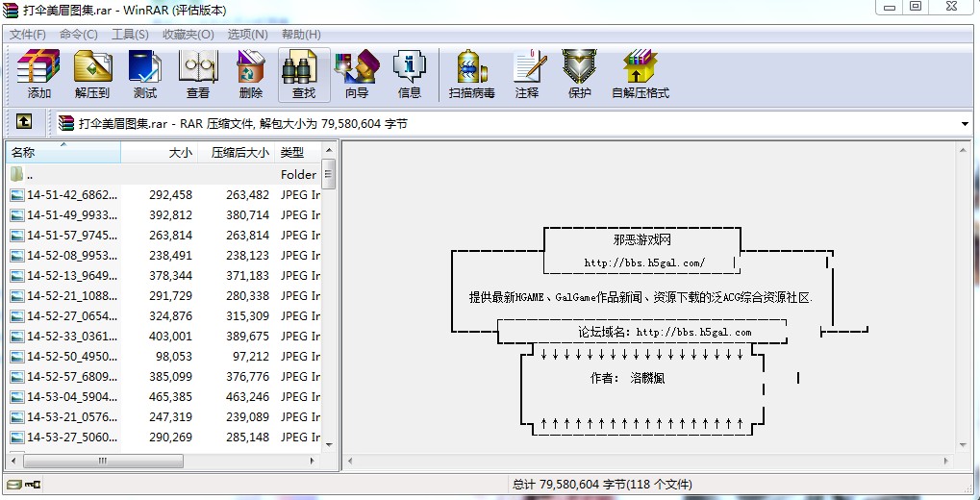Sort files by 名称 column header
Screen dimensions: 980x500
pos(63,152)
